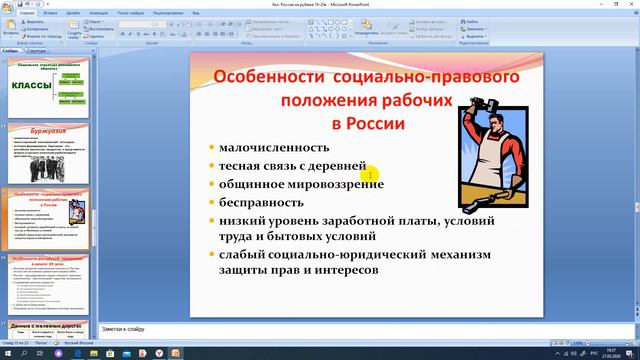Image resolution: width=640 pixels, height=360 pixels.
Task: Open the round Office button menu
Action: 7,8
